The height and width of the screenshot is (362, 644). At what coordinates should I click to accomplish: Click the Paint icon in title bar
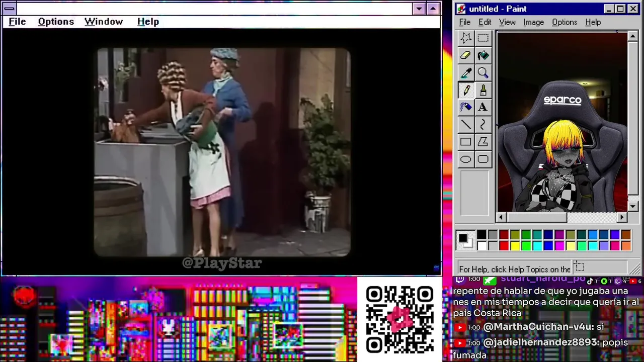[461, 9]
